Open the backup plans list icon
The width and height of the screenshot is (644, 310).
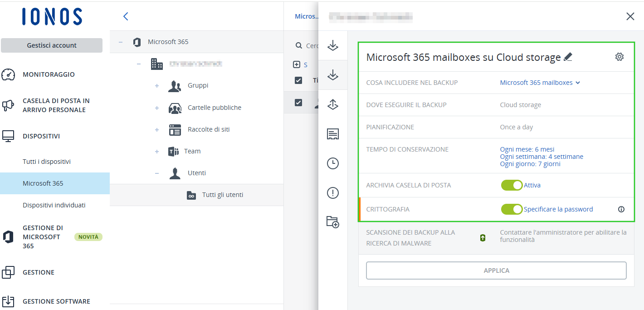pos(333,134)
